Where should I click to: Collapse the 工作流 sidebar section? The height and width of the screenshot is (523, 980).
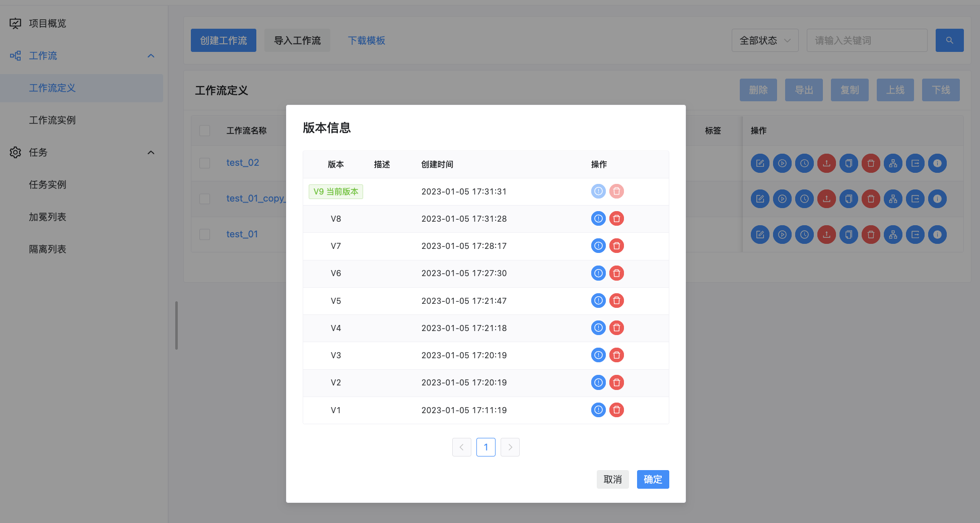[151, 55]
